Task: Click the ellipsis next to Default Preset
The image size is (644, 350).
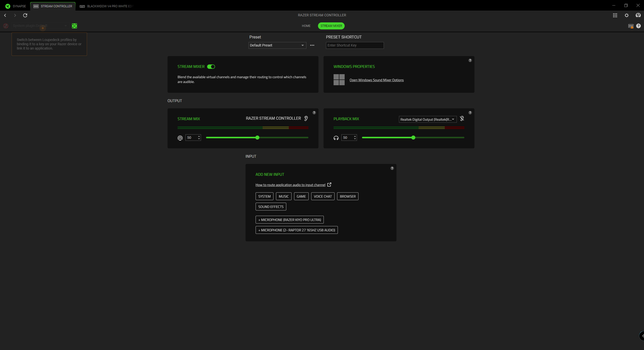Action: tap(312, 45)
